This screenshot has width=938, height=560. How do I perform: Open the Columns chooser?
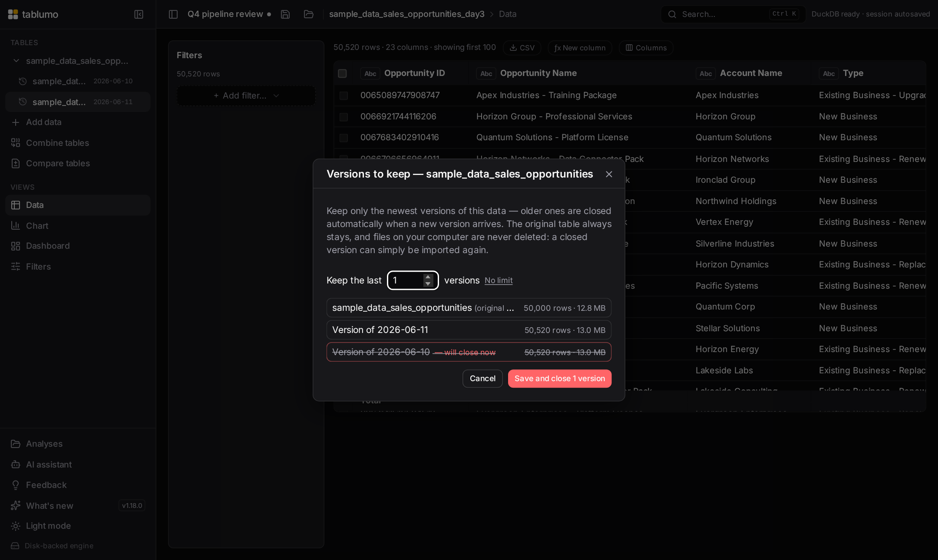[x=646, y=48]
